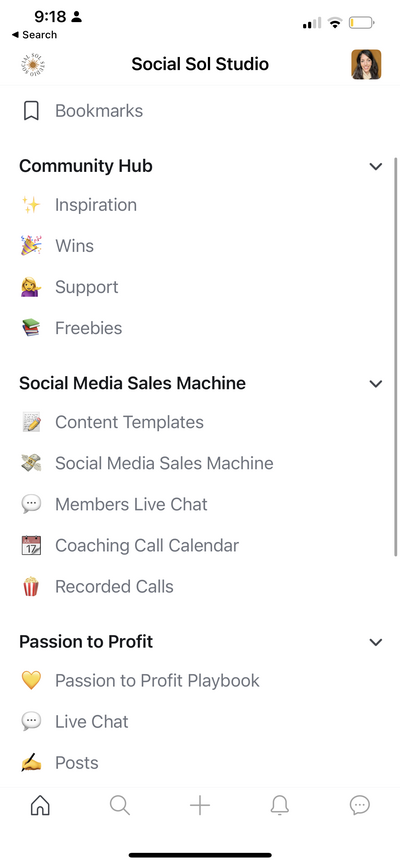Open the Bookmarks icon
The height and width of the screenshot is (865, 400).
(31, 111)
